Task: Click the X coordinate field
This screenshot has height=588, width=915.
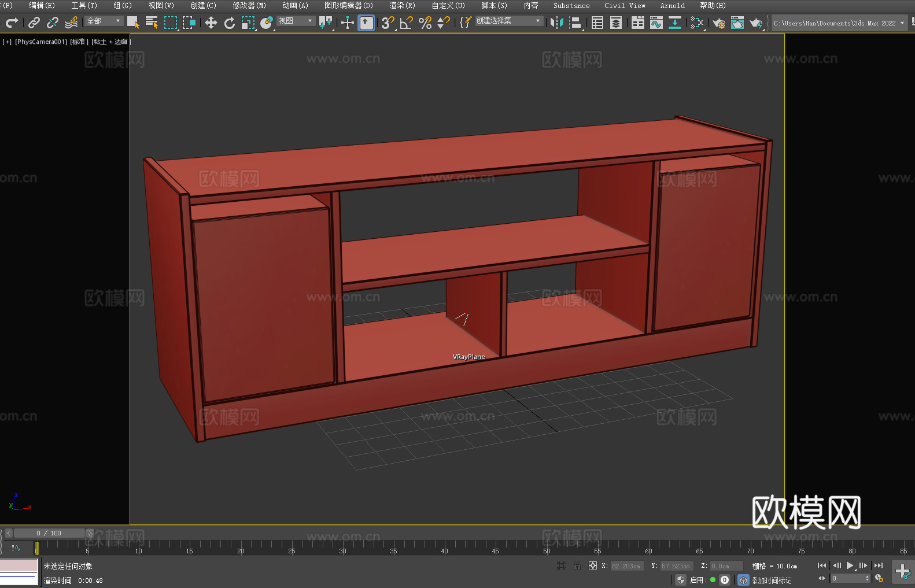Action: point(627,566)
